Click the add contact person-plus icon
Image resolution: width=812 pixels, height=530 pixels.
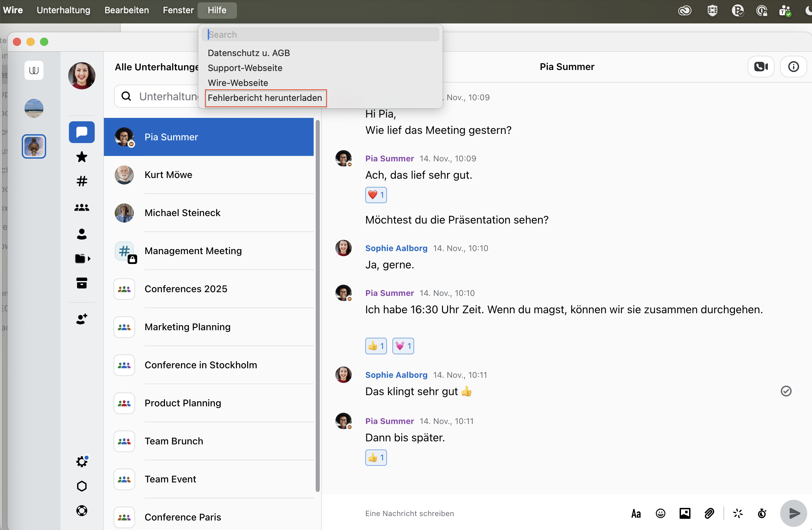tap(81, 319)
